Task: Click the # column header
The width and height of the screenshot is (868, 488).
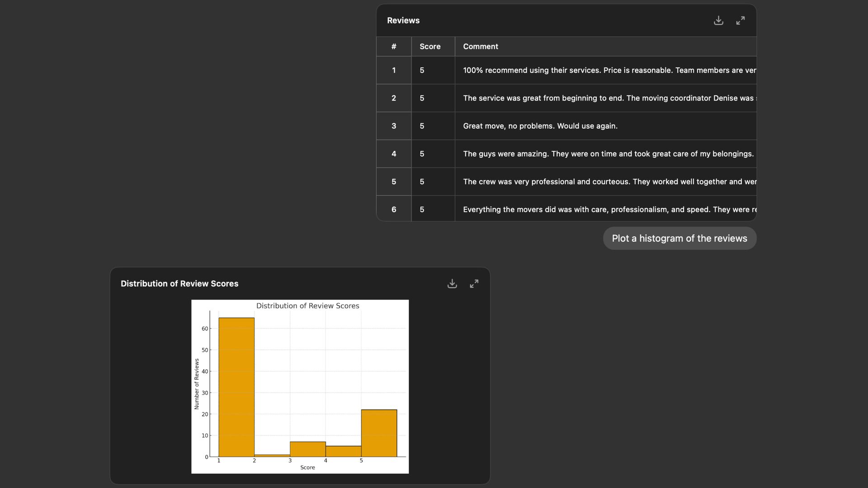Action: click(394, 47)
